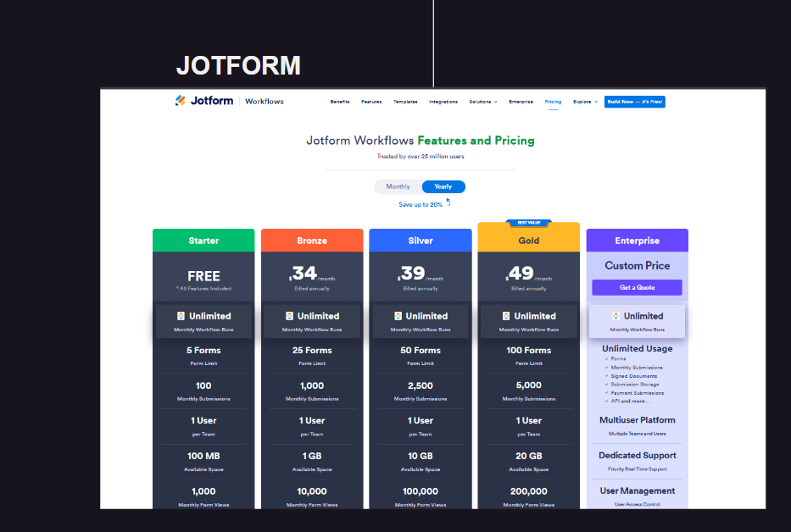Click the Gold plan yellow header
The width and height of the screenshot is (791, 532).
529,240
